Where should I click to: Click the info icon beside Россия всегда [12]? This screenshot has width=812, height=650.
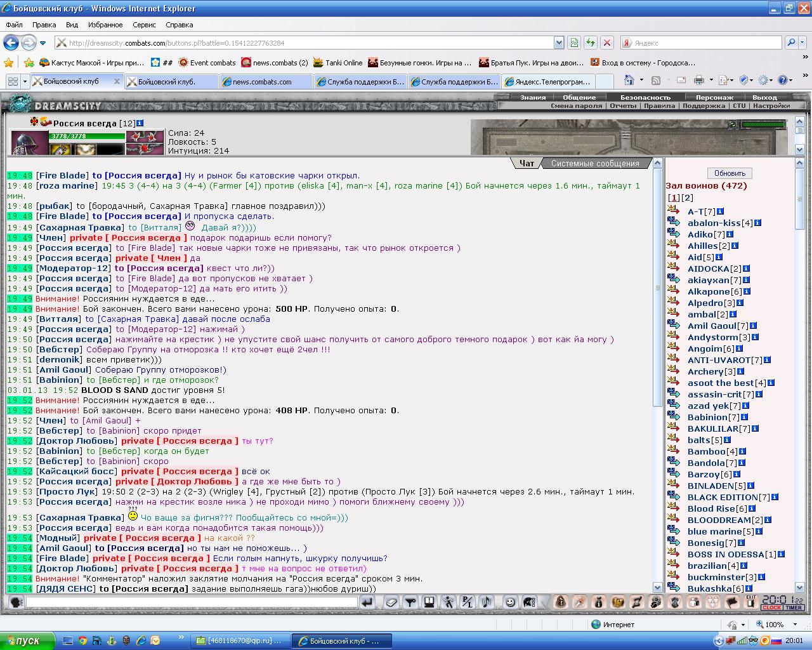coord(140,123)
